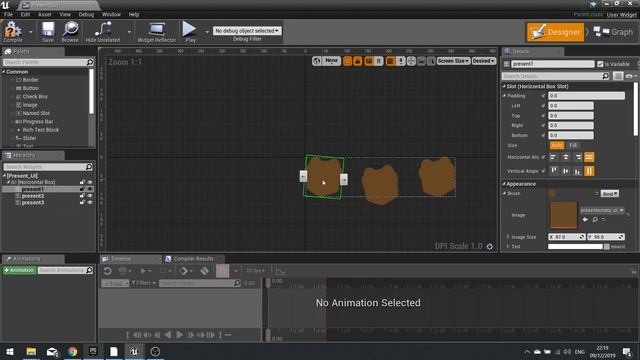
Task: Switch to Graph mode
Action: coord(613,32)
